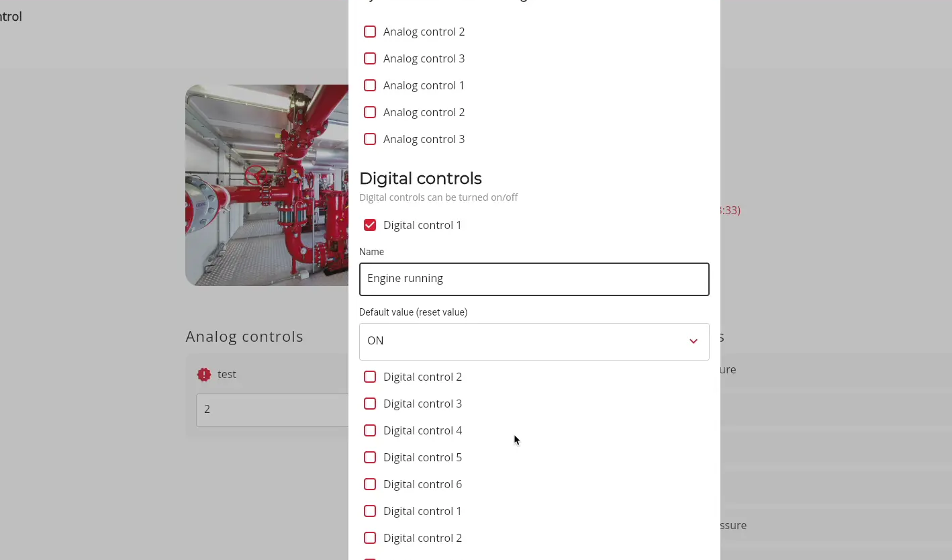Open the pump room photo
The height and width of the screenshot is (560, 952).
[267, 185]
